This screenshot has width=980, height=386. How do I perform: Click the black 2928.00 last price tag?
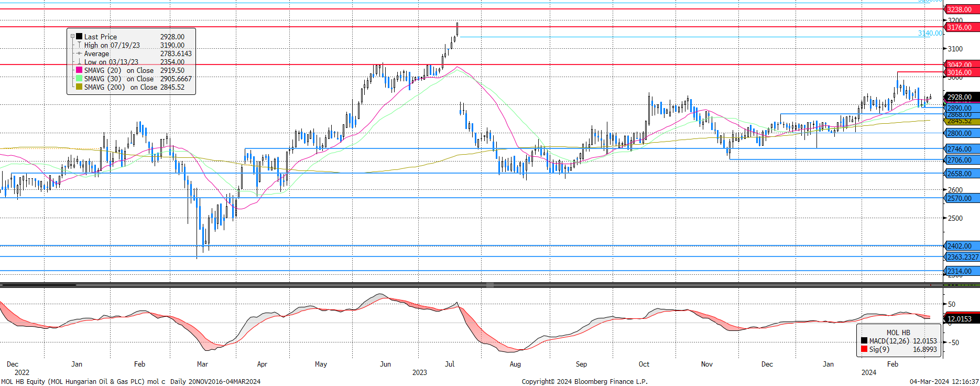coord(961,97)
